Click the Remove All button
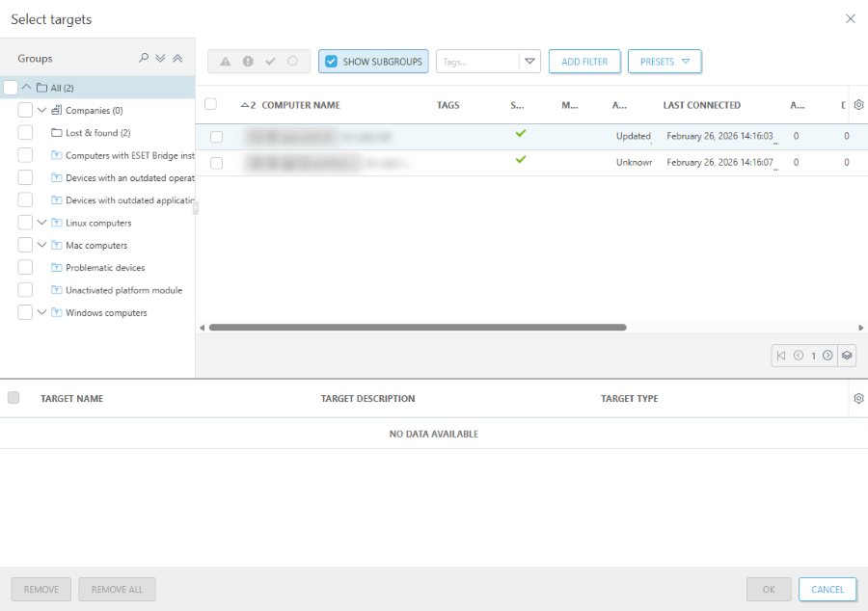Screen dimensions: 868x611 117,590
